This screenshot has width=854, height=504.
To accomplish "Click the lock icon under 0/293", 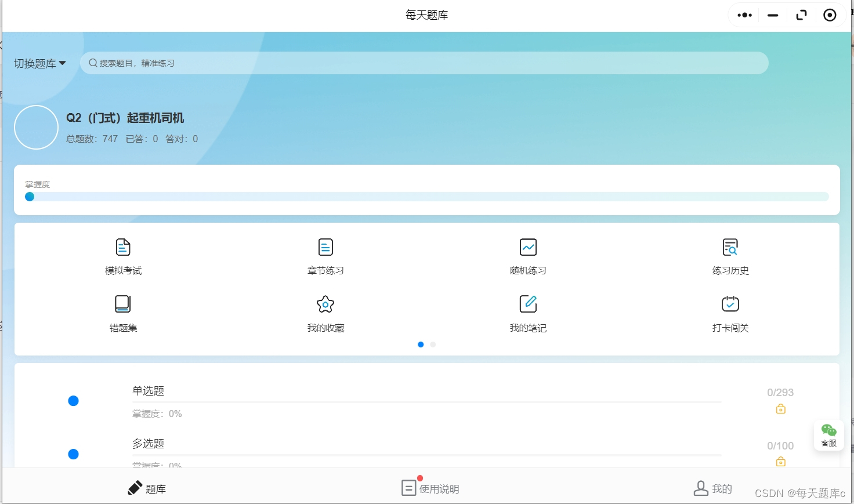I will pos(781,409).
